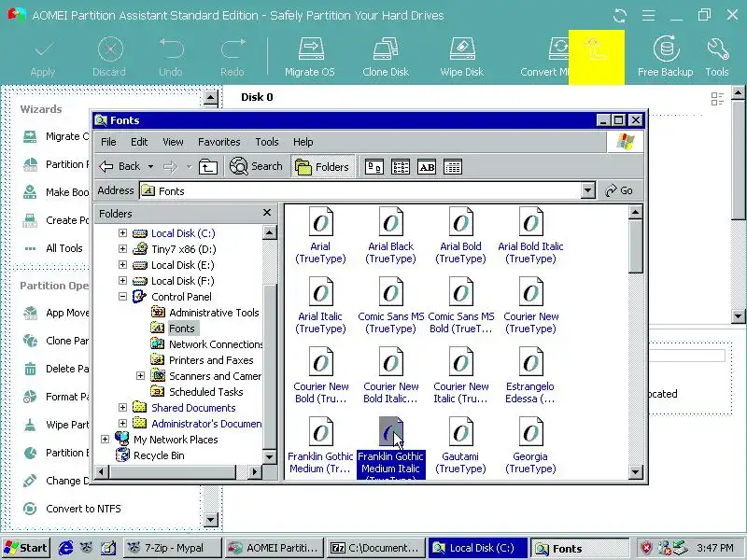Open Free Backup in AOMEI toolbar
The height and width of the screenshot is (560, 747).
[x=666, y=57]
